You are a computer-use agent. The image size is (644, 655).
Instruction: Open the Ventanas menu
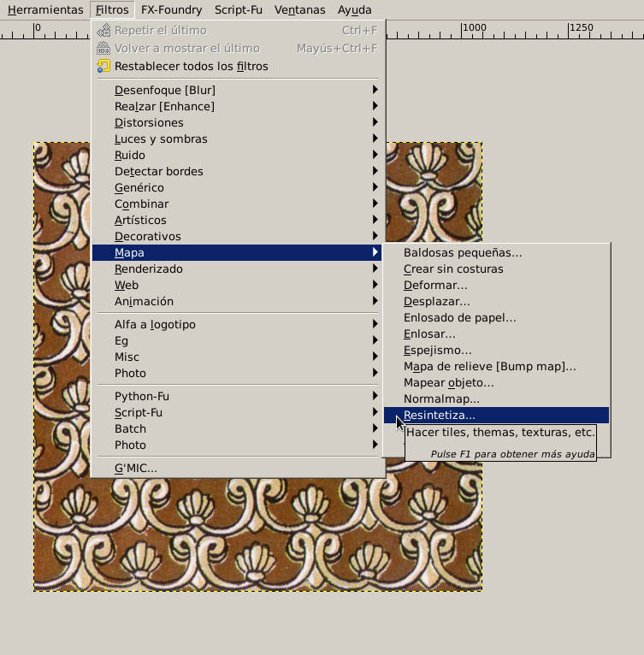pyautogui.click(x=299, y=9)
